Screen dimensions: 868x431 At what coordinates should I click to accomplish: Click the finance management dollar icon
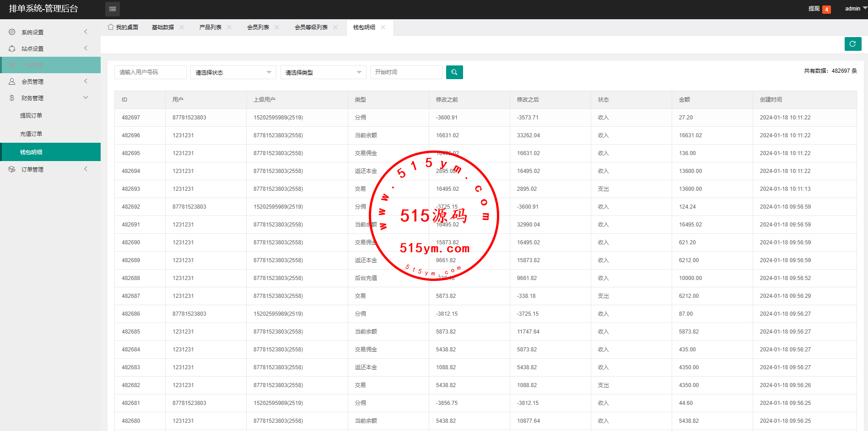tap(12, 98)
